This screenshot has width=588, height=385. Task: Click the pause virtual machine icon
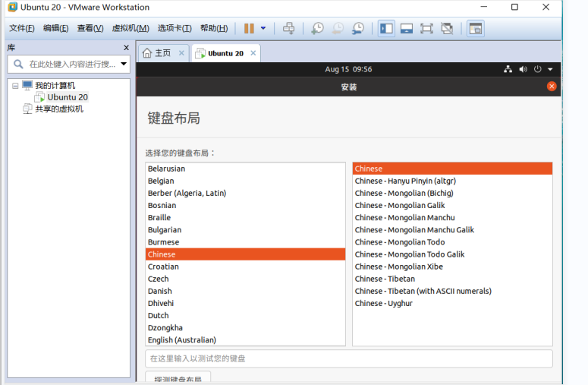coord(249,29)
